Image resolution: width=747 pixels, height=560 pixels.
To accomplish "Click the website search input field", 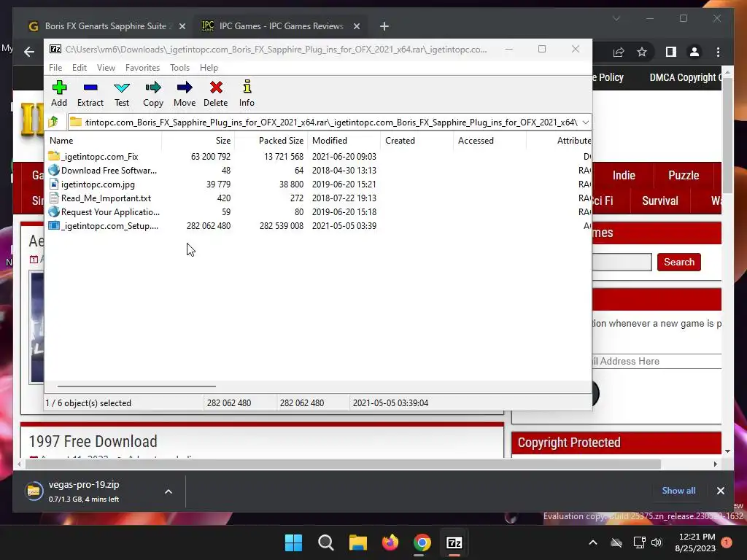I will pos(622,262).
